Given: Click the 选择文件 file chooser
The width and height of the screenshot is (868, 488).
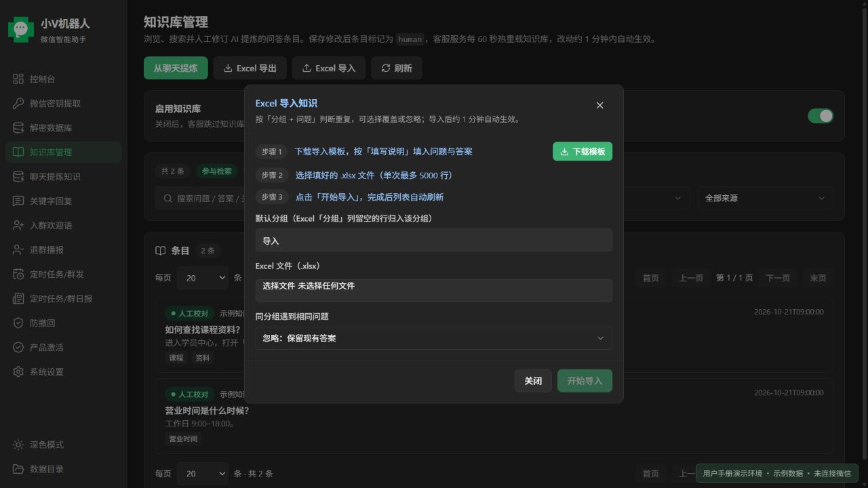Looking at the screenshot, I should [434, 291].
